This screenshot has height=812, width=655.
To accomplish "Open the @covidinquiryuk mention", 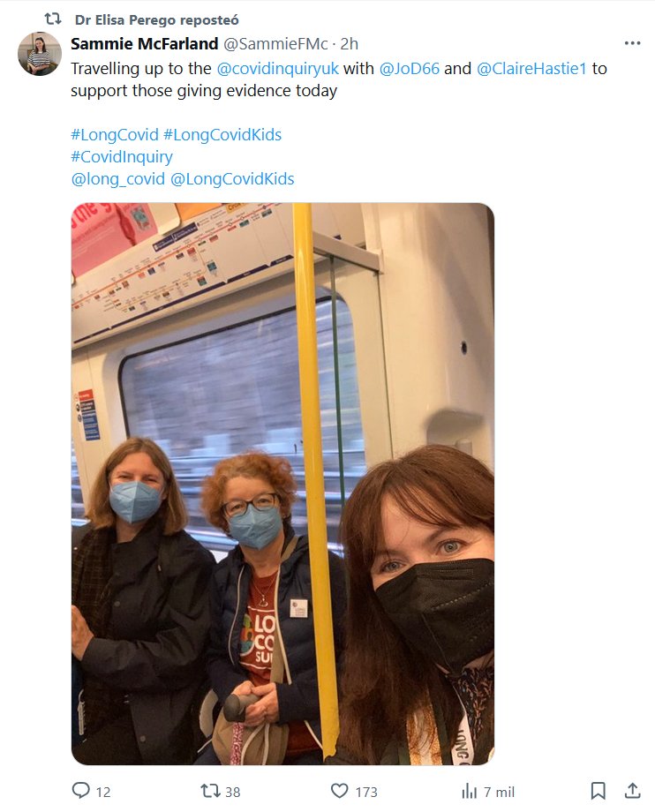I will (277, 68).
